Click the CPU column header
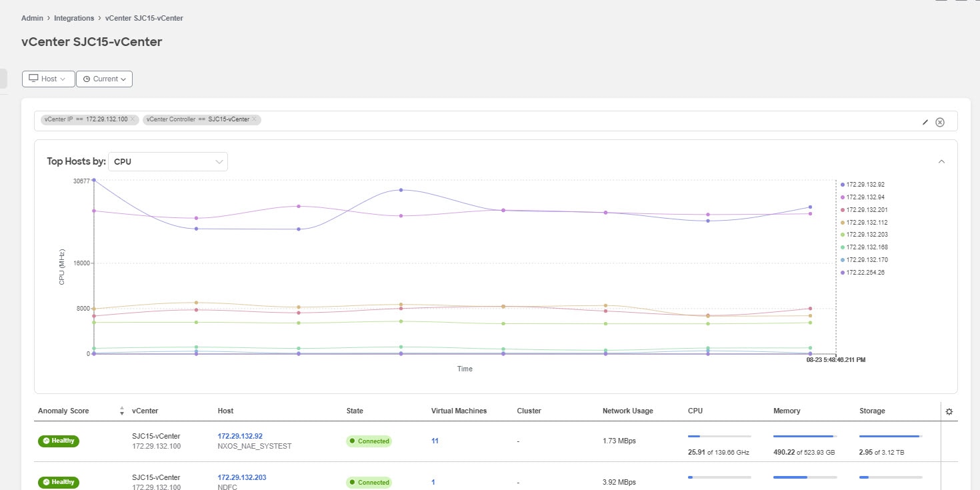980x490 pixels. (x=695, y=411)
